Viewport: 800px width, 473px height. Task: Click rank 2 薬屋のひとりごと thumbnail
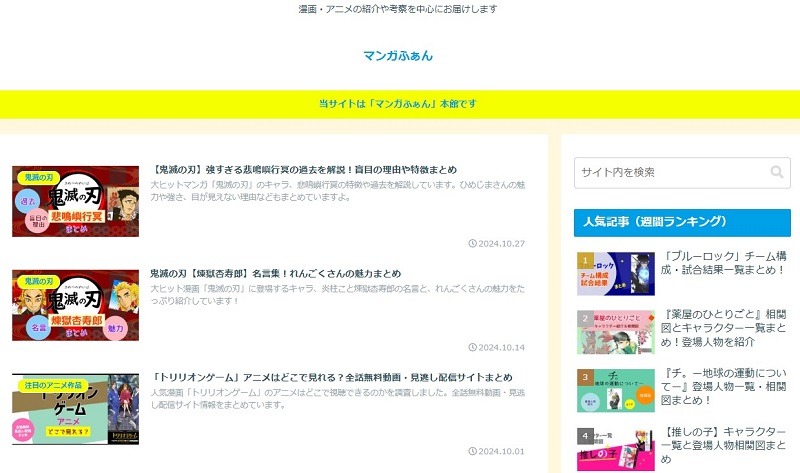(615, 332)
